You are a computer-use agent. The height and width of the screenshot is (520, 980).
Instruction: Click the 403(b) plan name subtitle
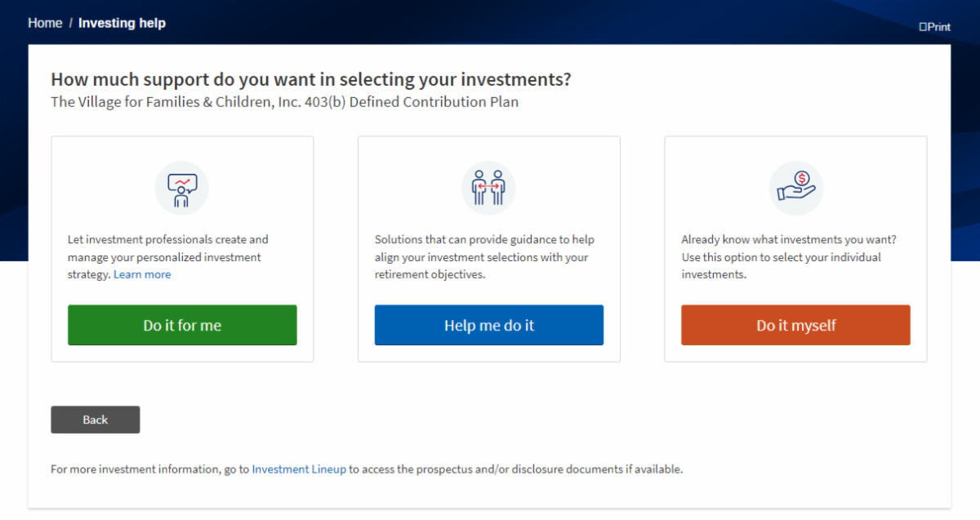[284, 101]
